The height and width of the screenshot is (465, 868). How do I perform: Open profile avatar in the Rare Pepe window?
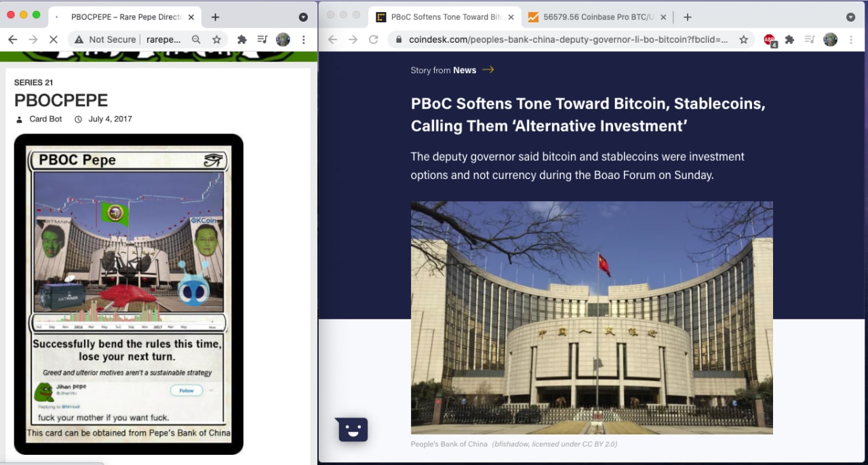[x=283, y=39]
